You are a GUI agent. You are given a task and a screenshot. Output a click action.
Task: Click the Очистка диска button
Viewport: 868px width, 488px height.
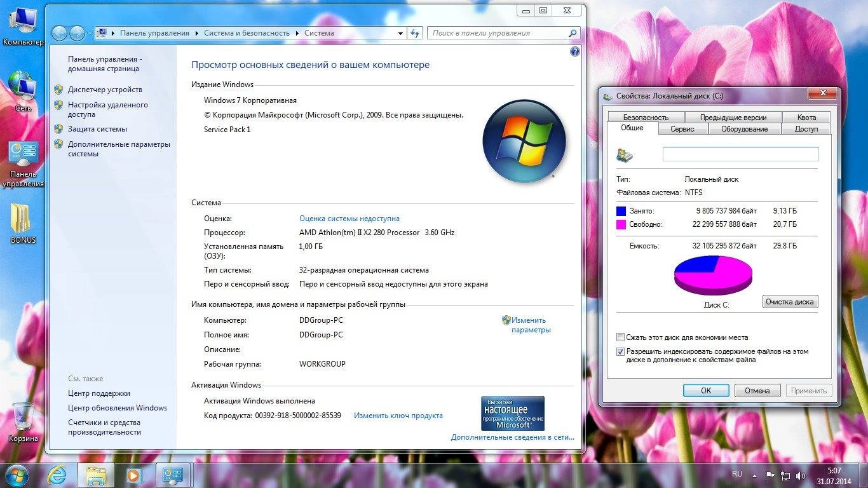coord(790,302)
